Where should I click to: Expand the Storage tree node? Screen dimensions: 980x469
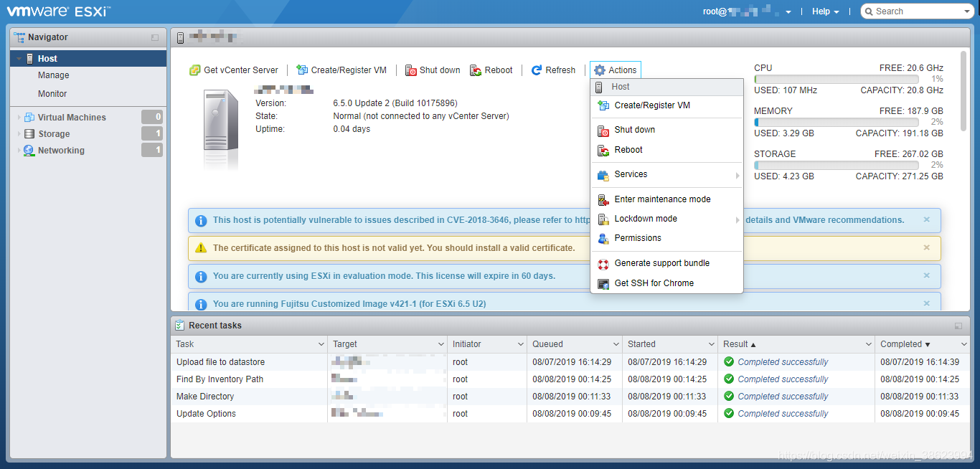pos(19,134)
